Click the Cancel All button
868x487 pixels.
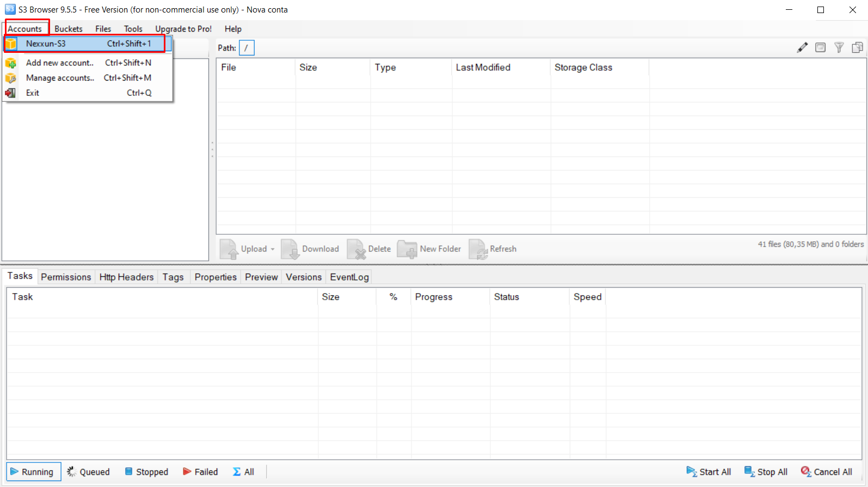[826, 472]
